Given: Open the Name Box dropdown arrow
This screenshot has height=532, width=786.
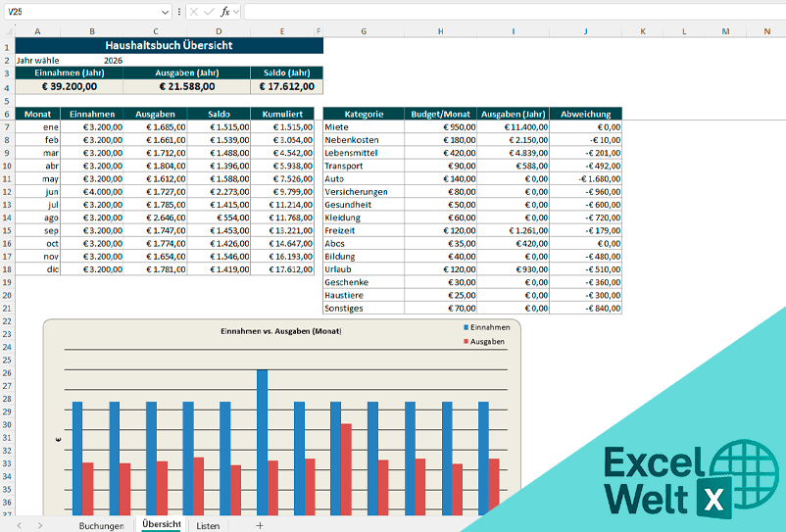Looking at the screenshot, I should pyautogui.click(x=163, y=11).
